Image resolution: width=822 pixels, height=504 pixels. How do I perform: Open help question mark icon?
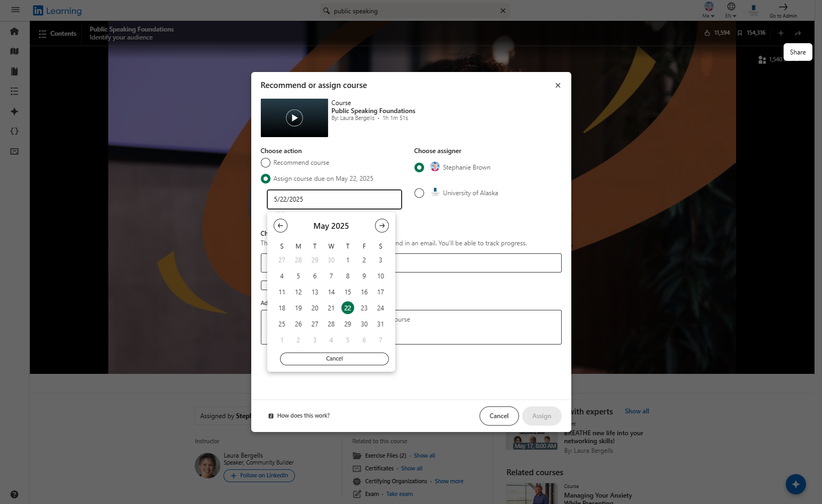coord(14,494)
